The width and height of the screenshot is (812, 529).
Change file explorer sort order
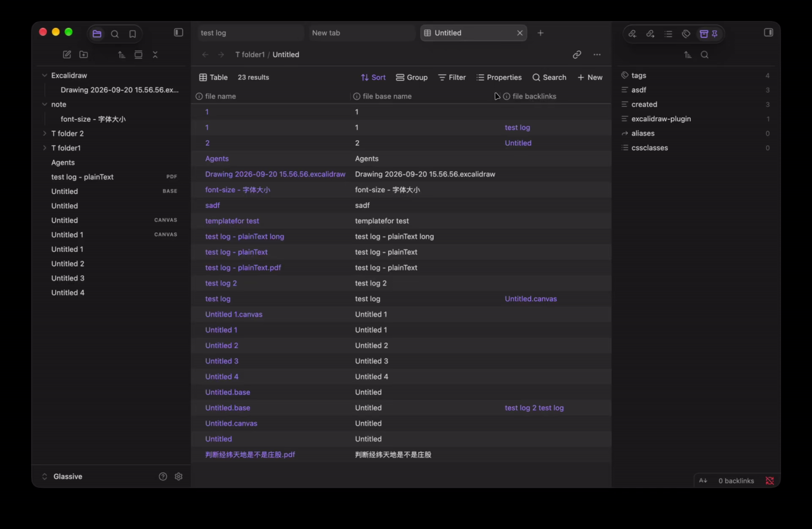(x=122, y=55)
